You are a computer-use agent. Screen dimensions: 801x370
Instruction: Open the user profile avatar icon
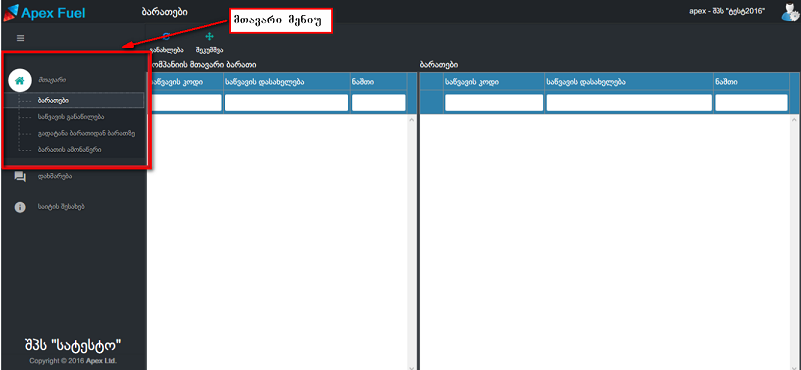tap(790, 12)
